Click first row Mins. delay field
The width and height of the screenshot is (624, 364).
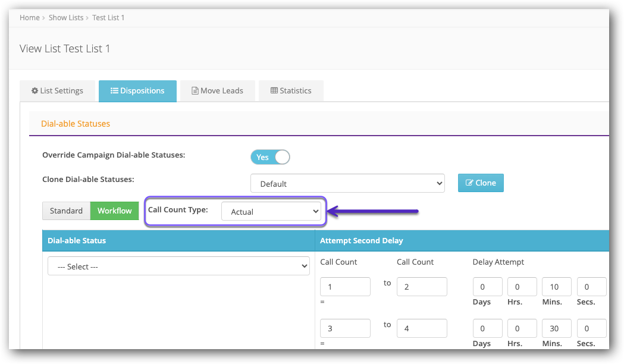[556, 287]
